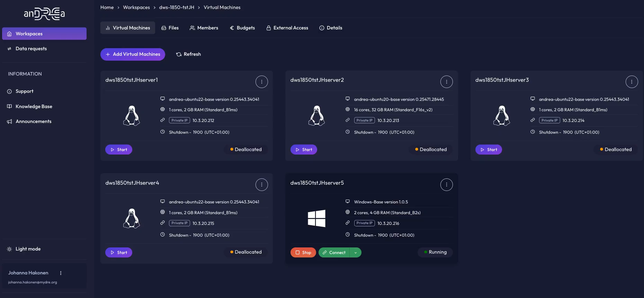Click Private IP badge in dws1850tstJHserver4 card
Screen dimensions: 644x298
coord(179,223)
